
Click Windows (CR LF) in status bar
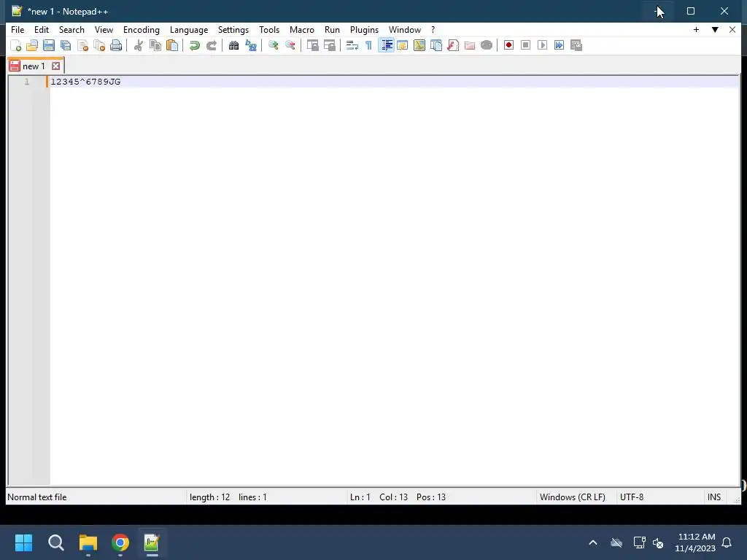click(572, 497)
